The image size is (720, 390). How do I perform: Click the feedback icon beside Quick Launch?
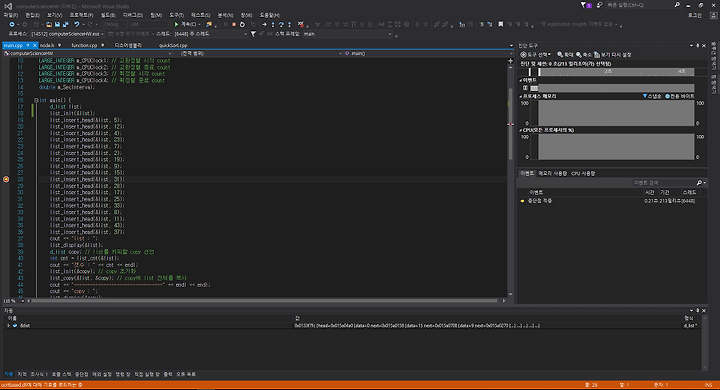coord(599,5)
